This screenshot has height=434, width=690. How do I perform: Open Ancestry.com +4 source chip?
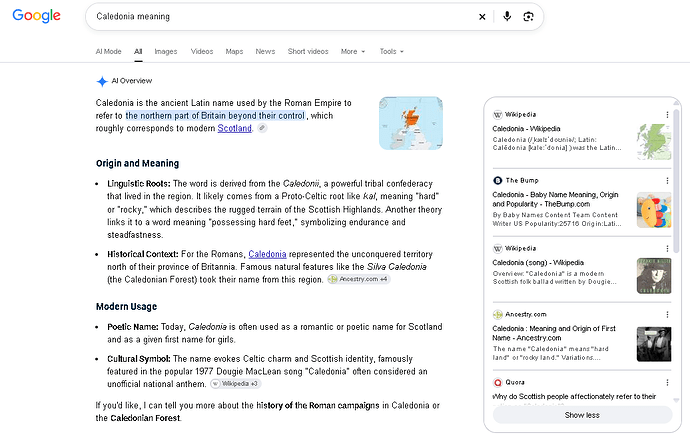pyautogui.click(x=359, y=279)
